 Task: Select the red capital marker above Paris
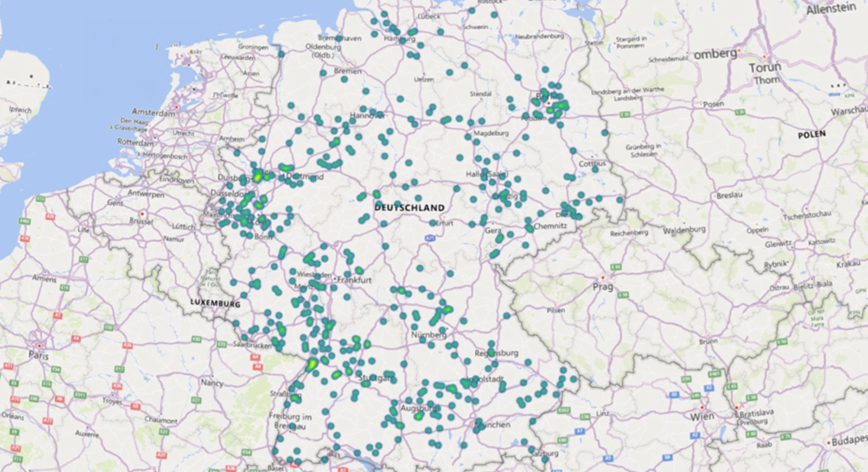tap(39, 346)
